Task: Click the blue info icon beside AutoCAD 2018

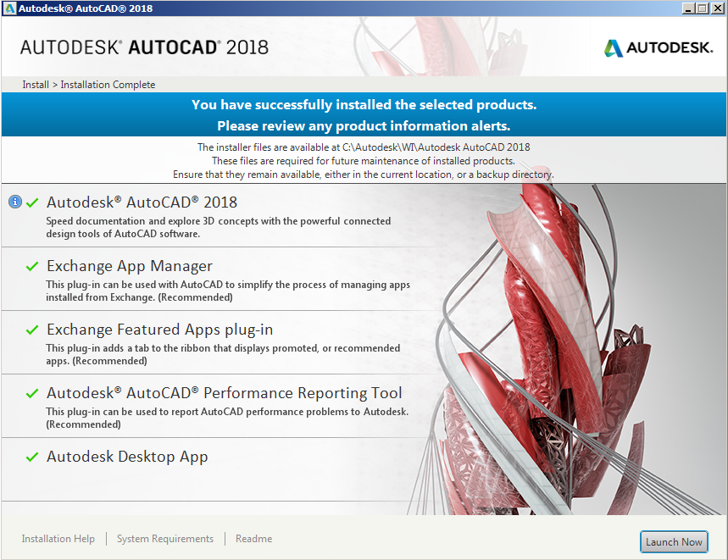Action: point(15,202)
